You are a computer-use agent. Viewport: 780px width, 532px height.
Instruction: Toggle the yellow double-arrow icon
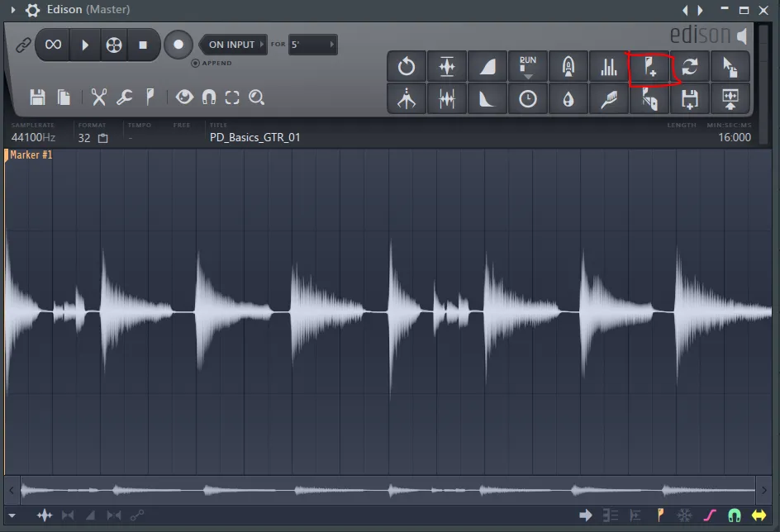(759, 515)
